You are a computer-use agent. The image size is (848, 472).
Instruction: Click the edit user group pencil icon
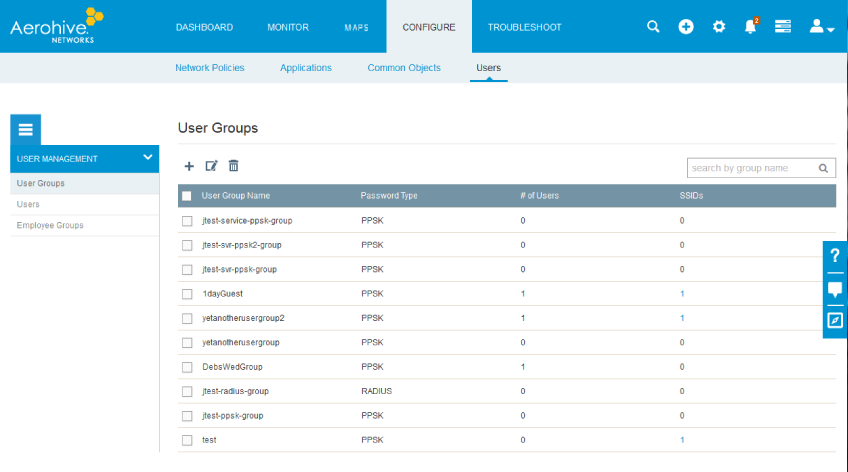(211, 166)
